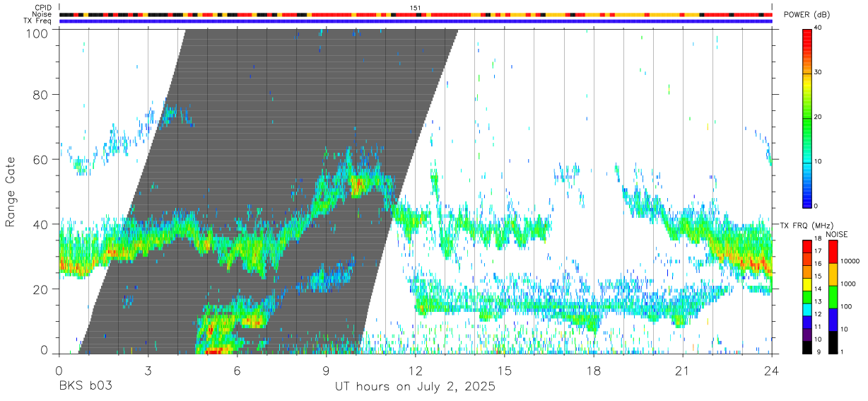Click power scale value '30'

tap(818, 72)
